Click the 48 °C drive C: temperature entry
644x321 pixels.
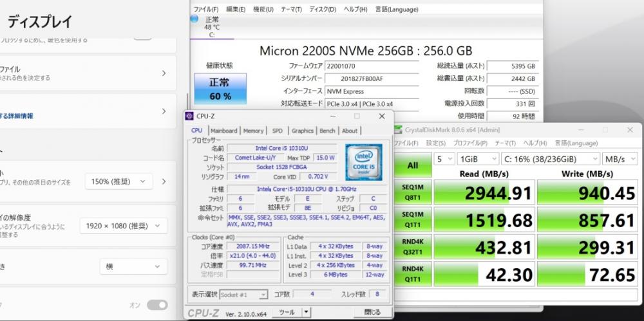[212, 27]
